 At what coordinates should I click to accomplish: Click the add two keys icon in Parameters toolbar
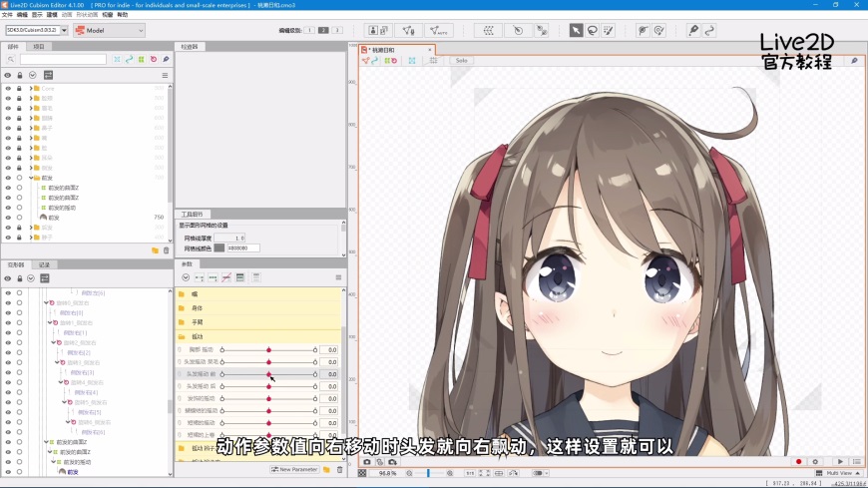(x=200, y=277)
